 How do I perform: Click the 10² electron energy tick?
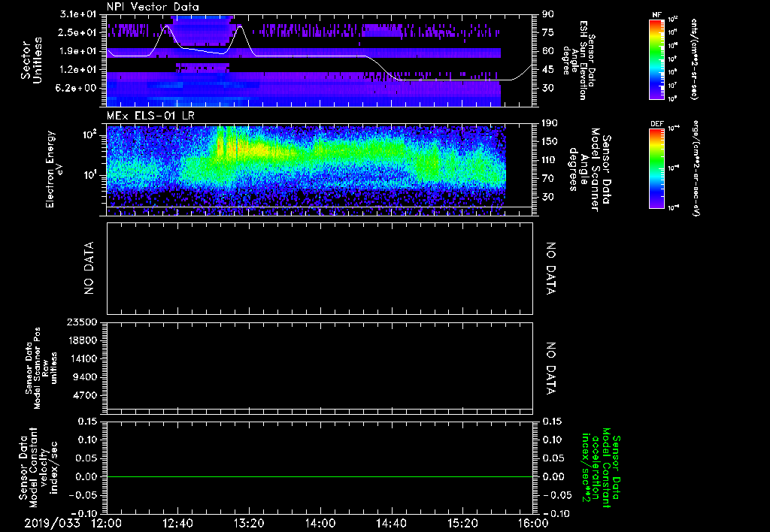point(90,135)
